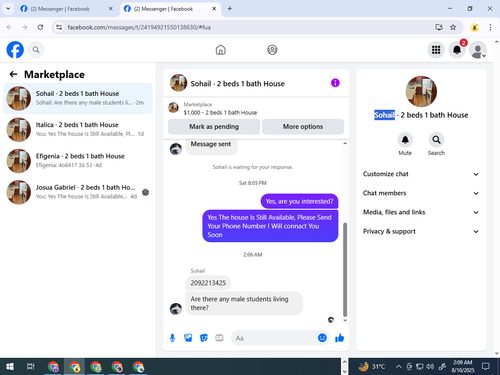Open Chrome install app icon
500x375 pixels.
pos(439,27)
